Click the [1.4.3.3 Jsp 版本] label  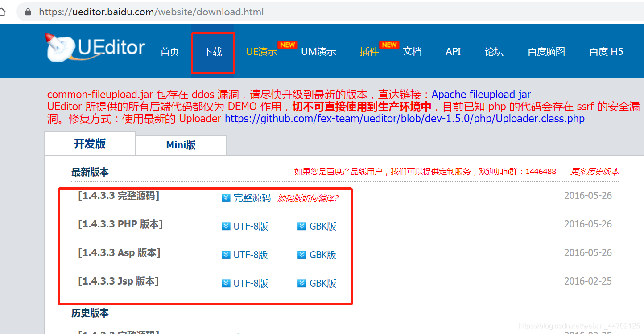coord(118,281)
